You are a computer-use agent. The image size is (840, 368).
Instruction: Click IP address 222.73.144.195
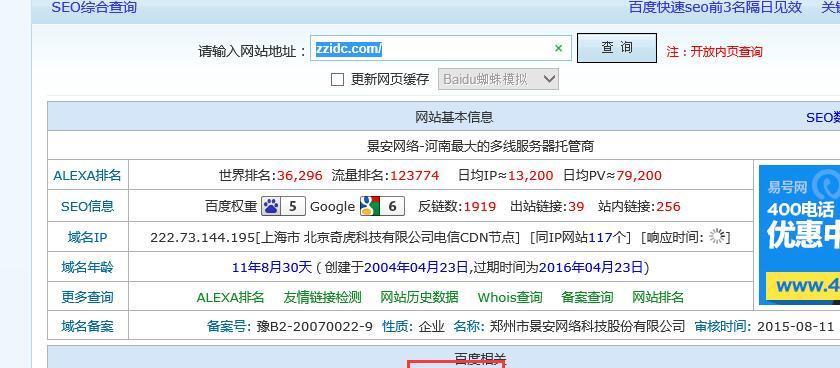202,237
